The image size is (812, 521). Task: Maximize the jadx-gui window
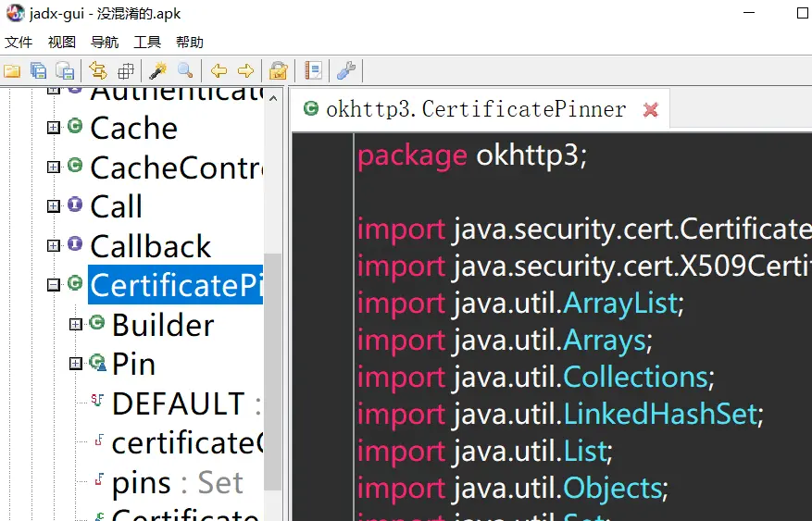[x=802, y=13]
